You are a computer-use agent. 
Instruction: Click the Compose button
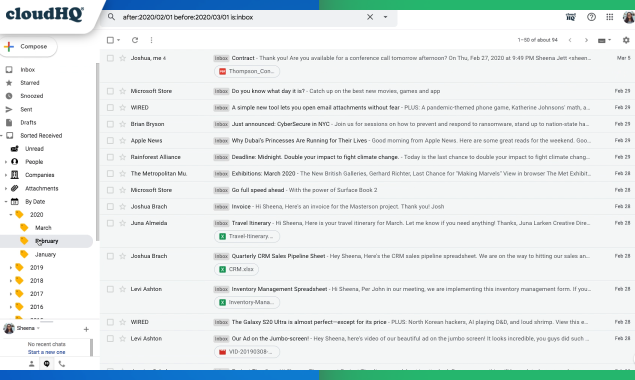point(28,47)
